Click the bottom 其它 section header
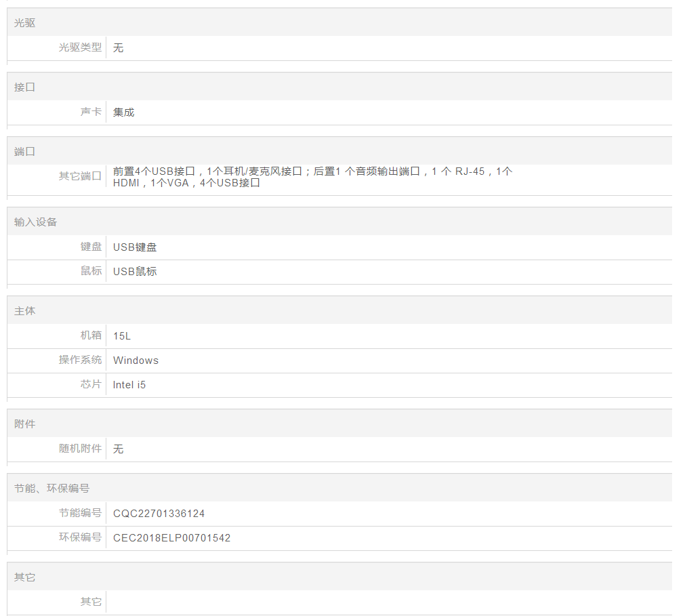This screenshot has width=685, height=616. point(25,577)
